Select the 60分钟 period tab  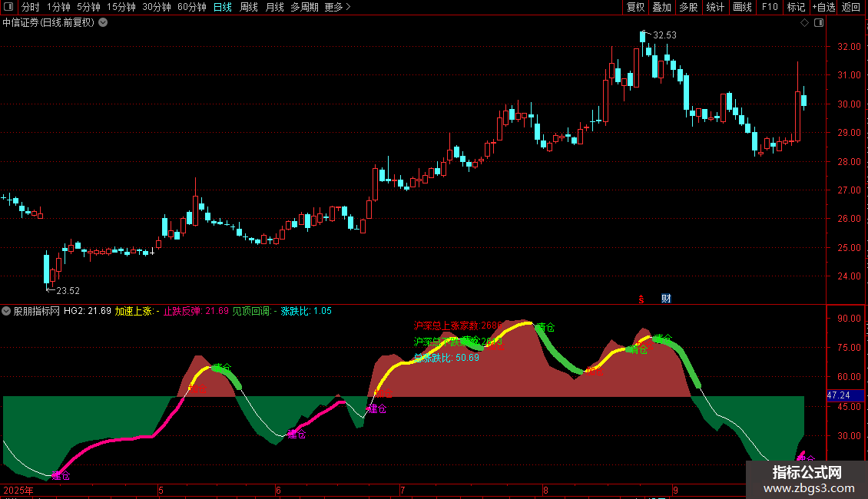192,7
